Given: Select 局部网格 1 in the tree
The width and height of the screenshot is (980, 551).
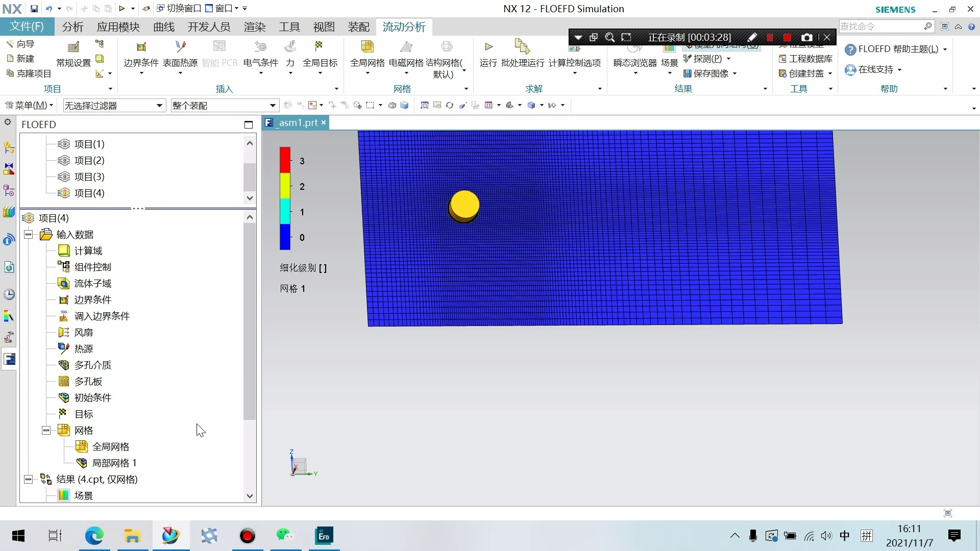Looking at the screenshot, I should 114,463.
